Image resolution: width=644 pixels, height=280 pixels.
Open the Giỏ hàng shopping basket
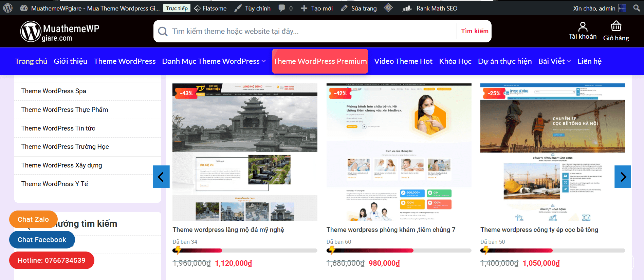(616, 26)
